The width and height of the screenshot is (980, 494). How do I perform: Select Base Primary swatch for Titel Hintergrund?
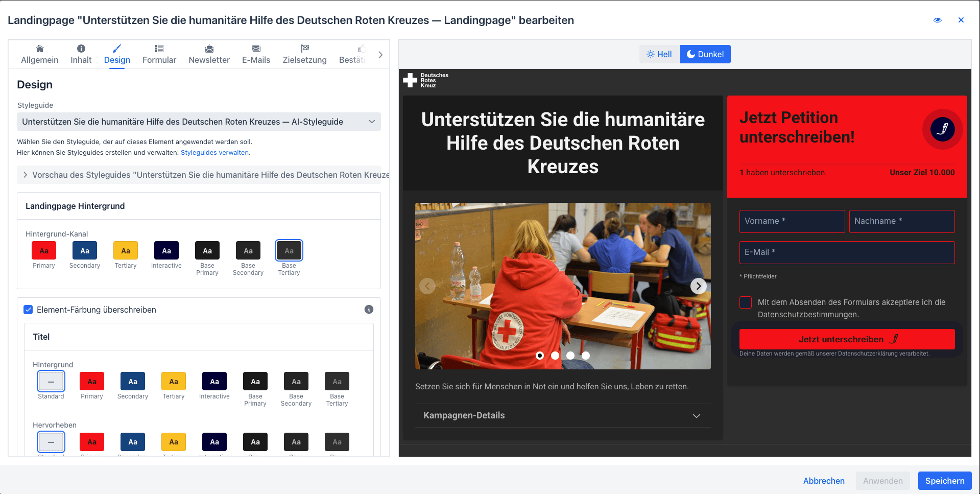(255, 382)
